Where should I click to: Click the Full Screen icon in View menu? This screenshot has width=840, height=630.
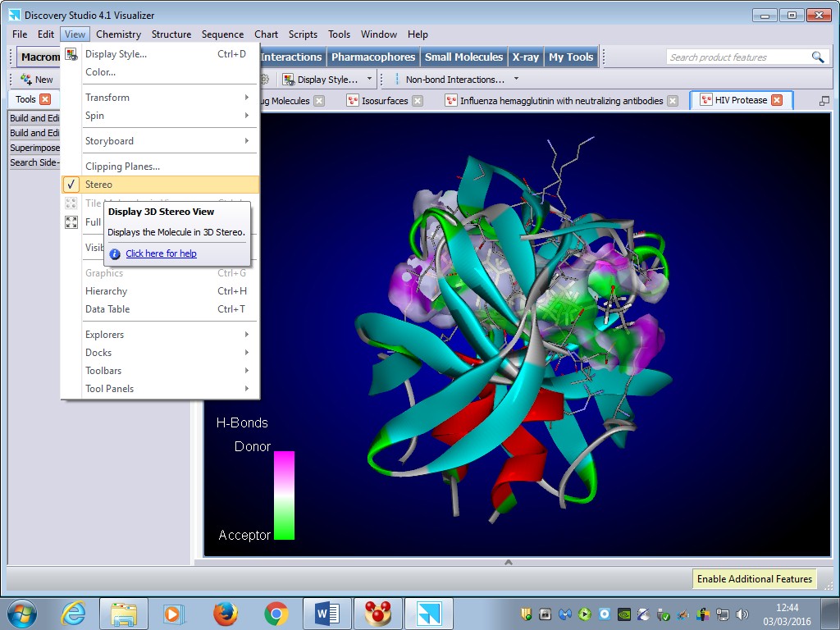(72, 222)
